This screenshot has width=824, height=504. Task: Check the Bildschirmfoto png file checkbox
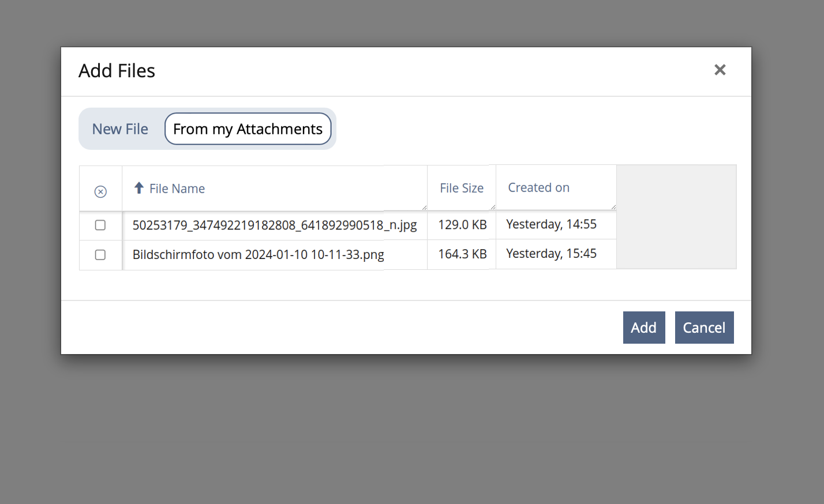click(100, 255)
